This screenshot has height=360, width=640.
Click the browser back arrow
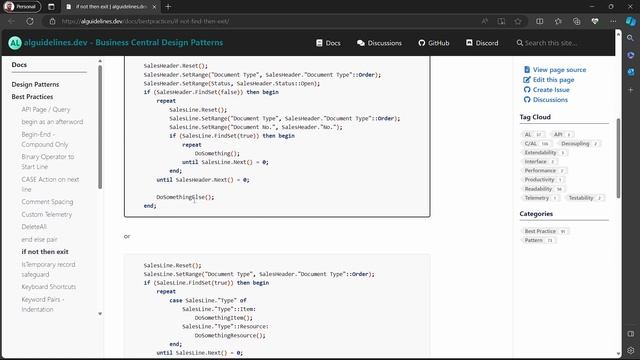[x=11, y=21]
